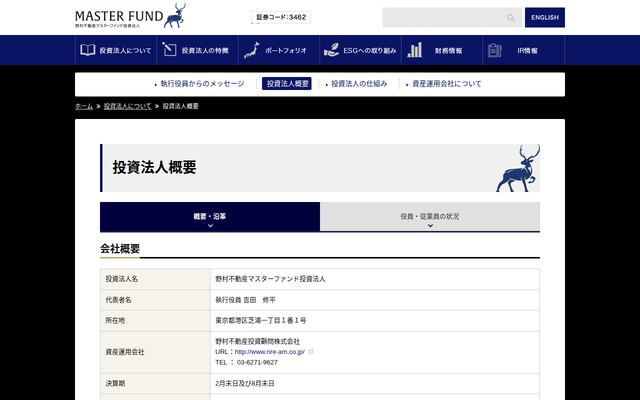Open IR情報 menu
The height and width of the screenshot is (400, 640).
[x=524, y=50]
